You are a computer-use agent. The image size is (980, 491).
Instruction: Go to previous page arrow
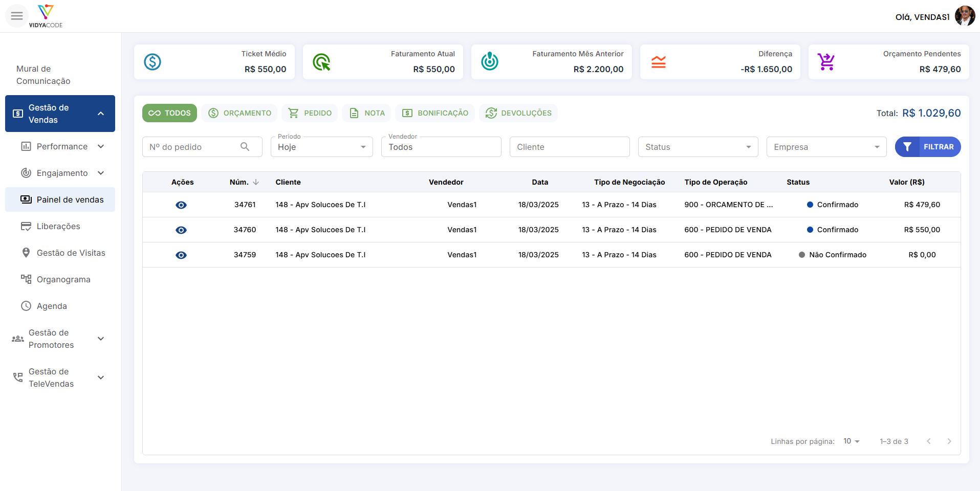click(929, 441)
